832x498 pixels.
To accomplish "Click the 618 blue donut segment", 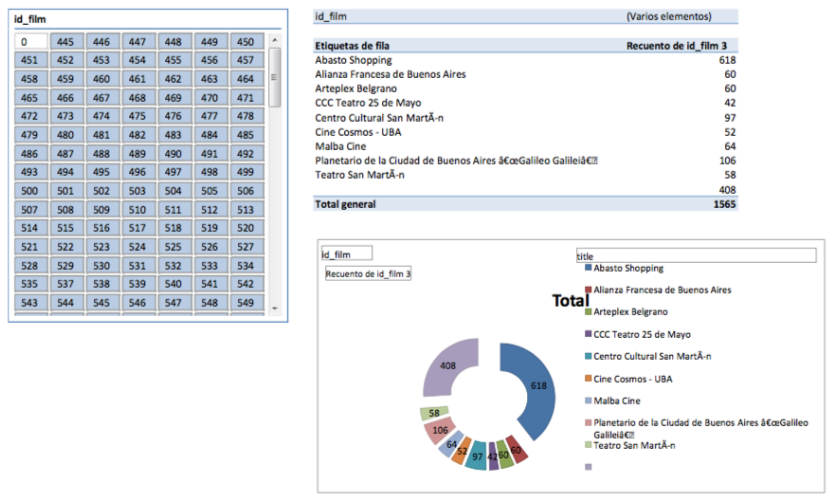I will pyautogui.click(x=538, y=386).
